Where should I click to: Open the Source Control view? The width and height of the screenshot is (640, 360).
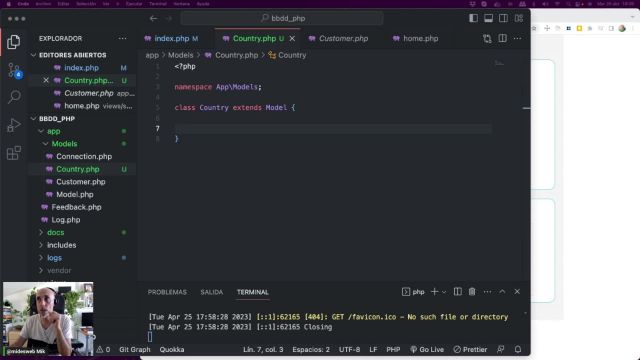pos(14,70)
